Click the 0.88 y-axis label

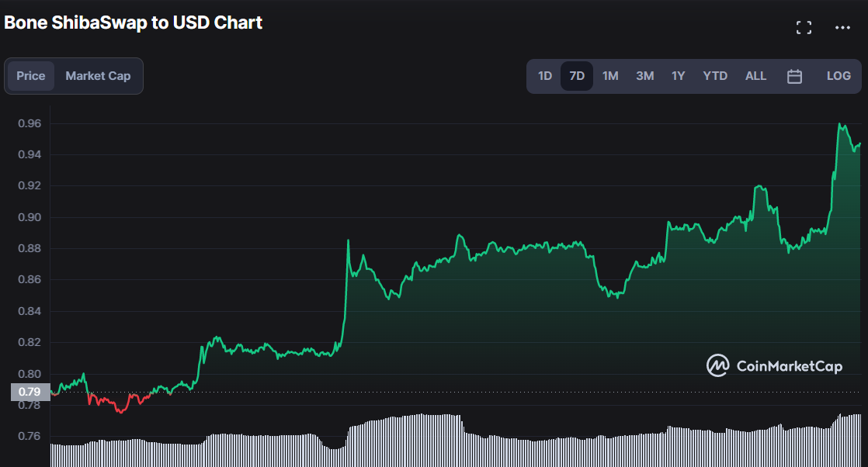coord(30,248)
